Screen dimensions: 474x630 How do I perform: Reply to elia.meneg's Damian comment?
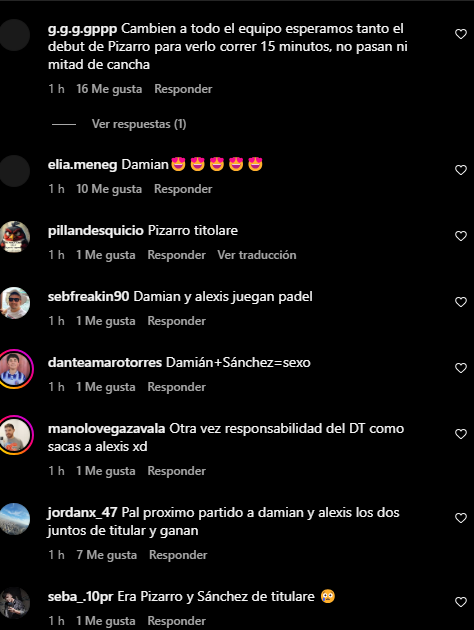click(183, 189)
